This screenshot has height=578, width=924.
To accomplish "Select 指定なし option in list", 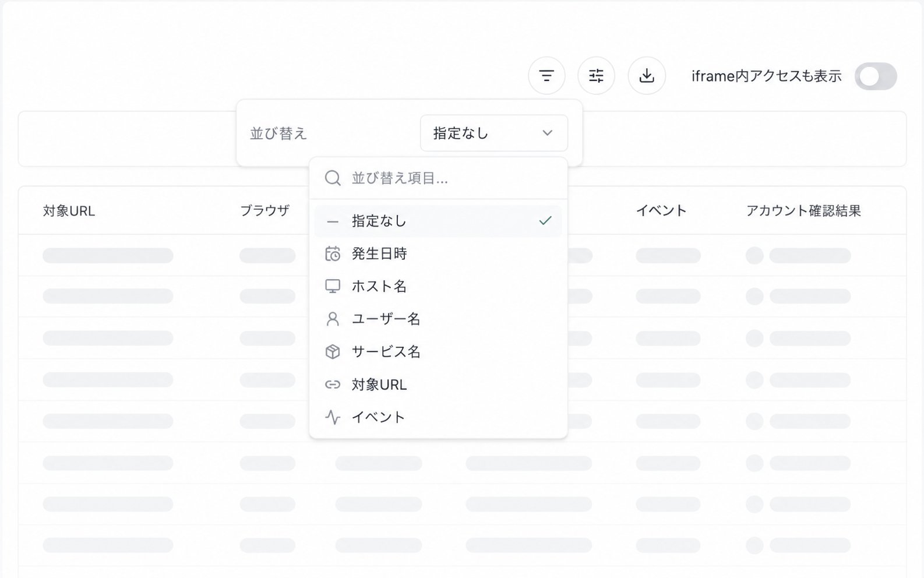I will pos(438,221).
